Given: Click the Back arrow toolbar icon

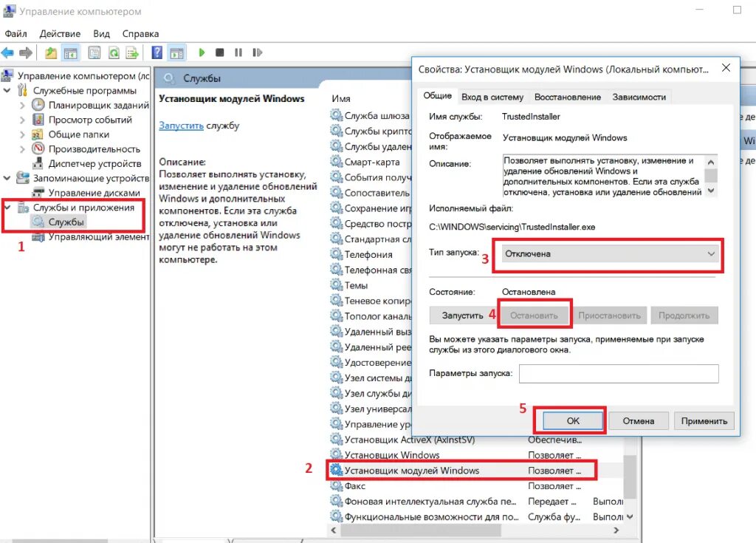Looking at the screenshot, I should pos(7,52).
